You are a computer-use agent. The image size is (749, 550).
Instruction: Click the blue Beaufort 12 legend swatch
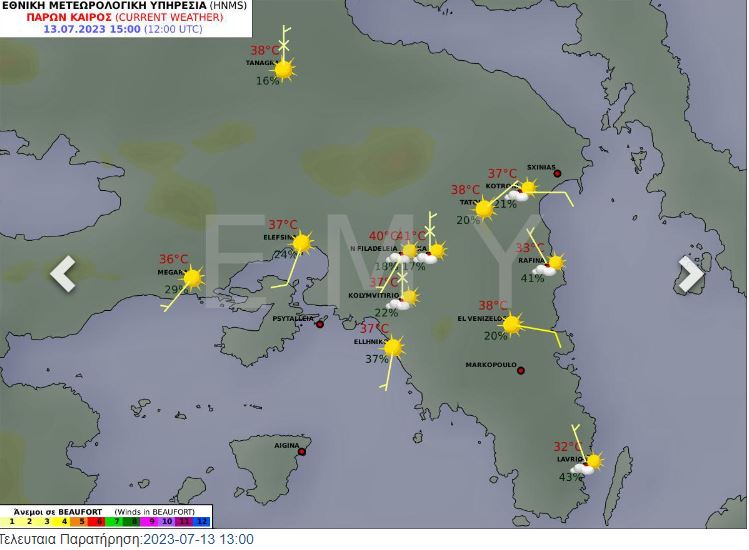(x=202, y=521)
